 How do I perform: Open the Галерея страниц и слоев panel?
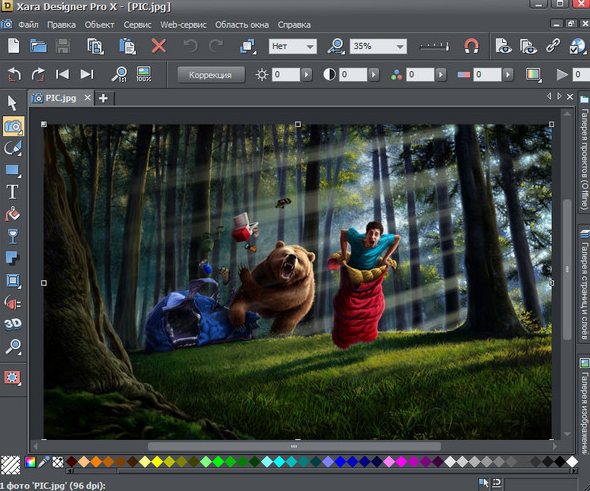pos(584,285)
